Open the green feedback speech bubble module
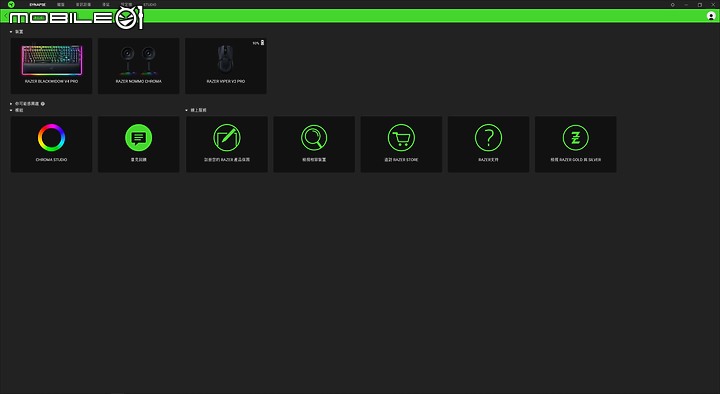This screenshot has height=394, width=720. [139, 144]
